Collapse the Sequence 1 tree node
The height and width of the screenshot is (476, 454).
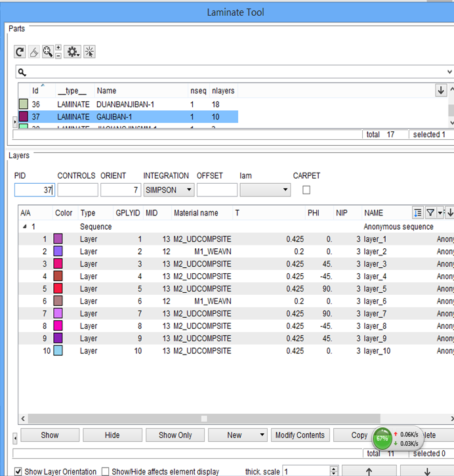coord(25,227)
